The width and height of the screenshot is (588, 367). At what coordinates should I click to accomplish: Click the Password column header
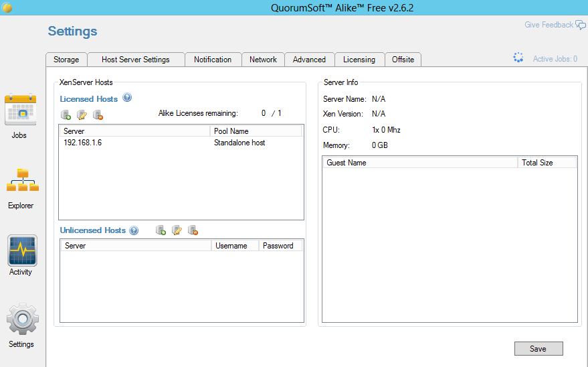(x=280, y=246)
